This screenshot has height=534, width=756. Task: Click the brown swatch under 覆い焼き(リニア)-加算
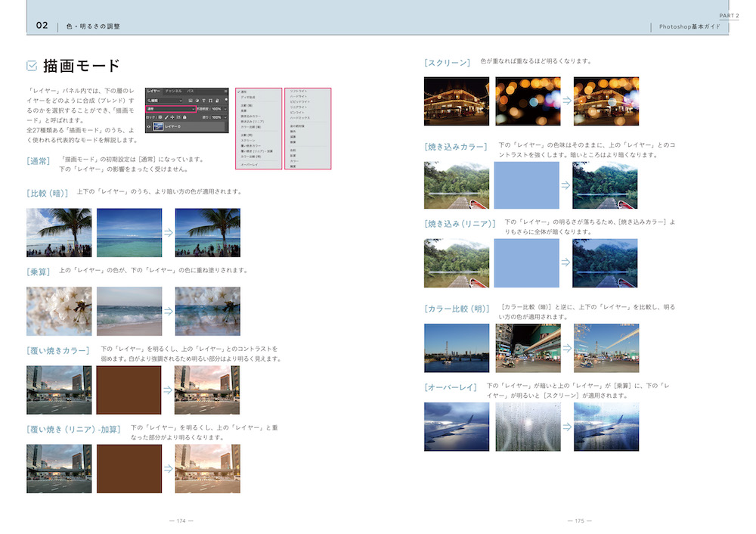[129, 468]
